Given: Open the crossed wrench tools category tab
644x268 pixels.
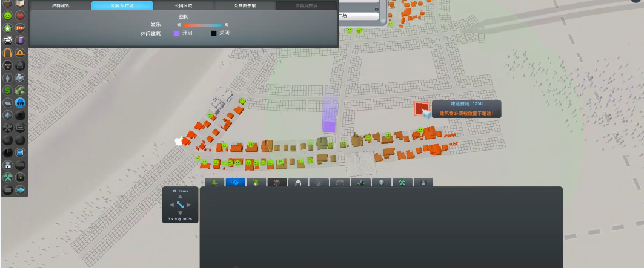Looking at the screenshot, I should (x=402, y=182).
